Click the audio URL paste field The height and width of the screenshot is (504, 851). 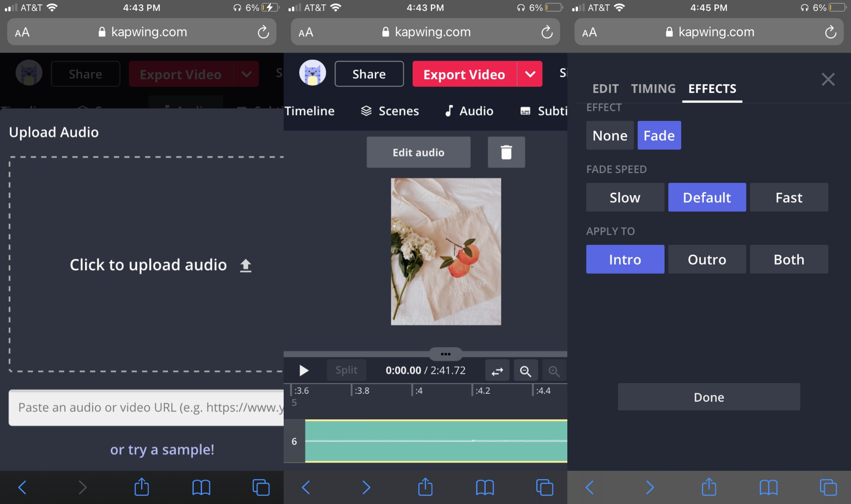point(146,407)
